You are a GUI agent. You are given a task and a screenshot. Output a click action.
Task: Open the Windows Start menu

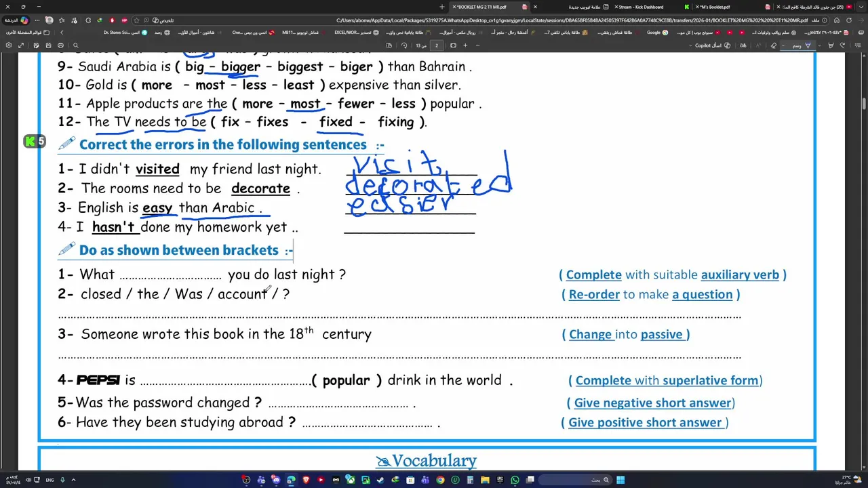[x=620, y=480]
